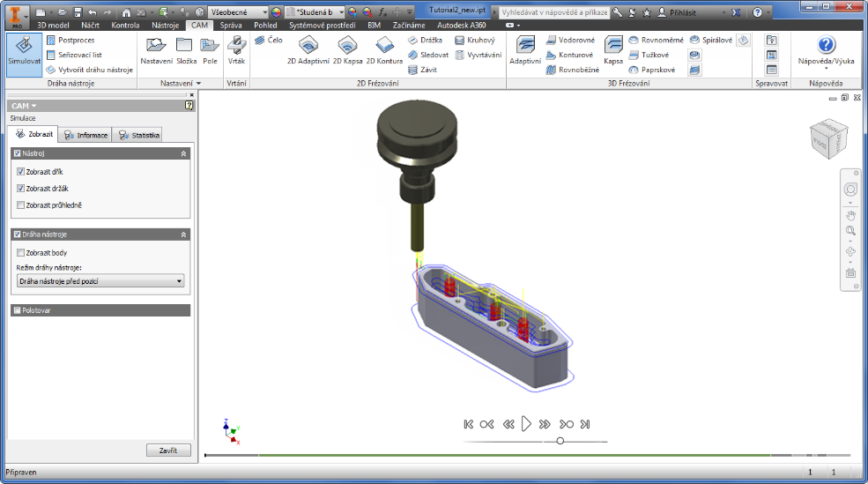Open the Všeobecné material dropdown
868x484 pixels.
pos(239,12)
